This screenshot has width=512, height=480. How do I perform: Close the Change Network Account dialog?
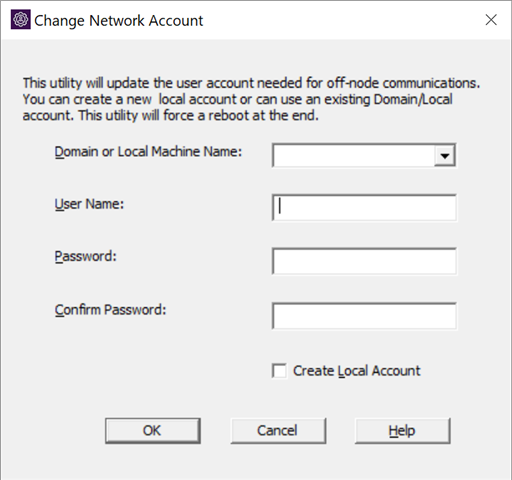coord(491,20)
